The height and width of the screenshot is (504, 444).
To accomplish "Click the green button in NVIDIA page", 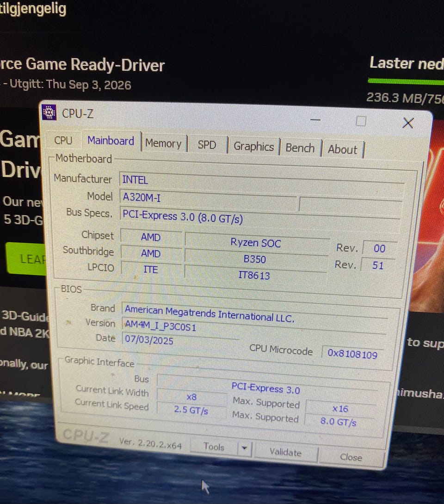I will click(x=26, y=259).
